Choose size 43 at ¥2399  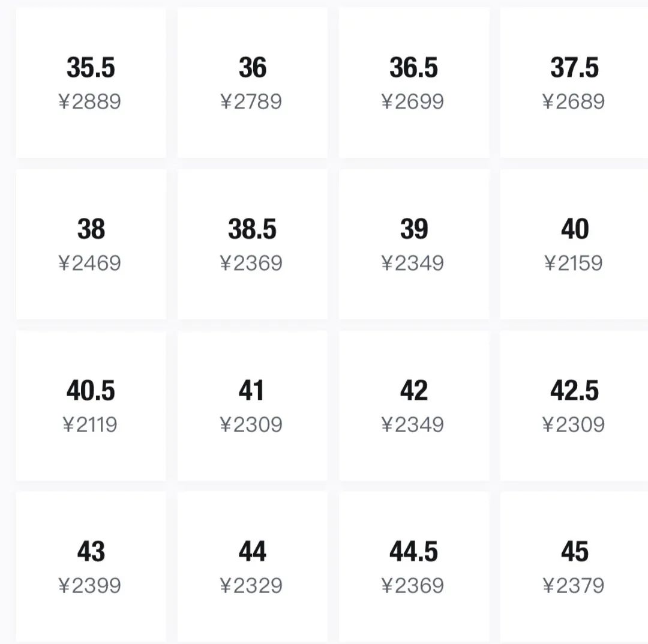coord(91,567)
